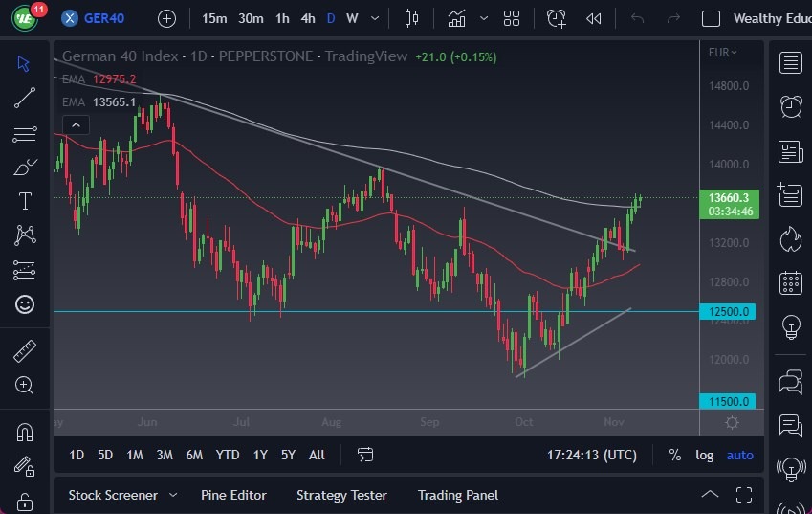The width and height of the screenshot is (812, 514).
Task: Select the Text annotation tool
Action: pos(24,201)
